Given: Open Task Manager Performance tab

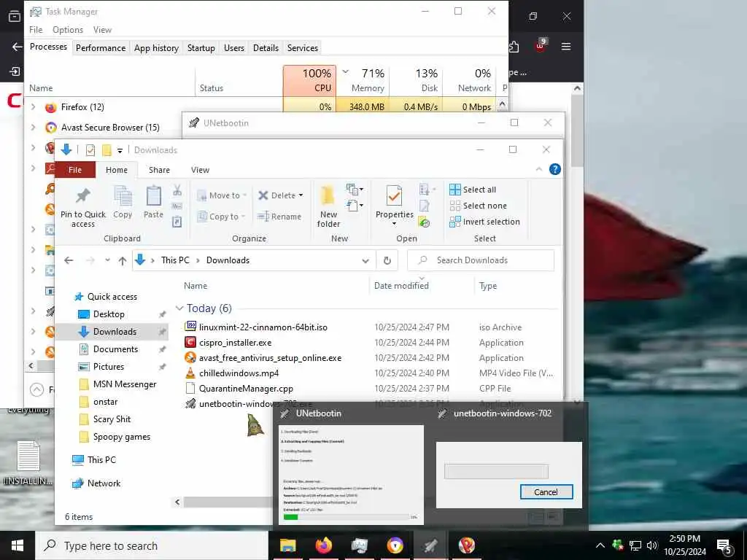Looking at the screenshot, I should 101,48.
